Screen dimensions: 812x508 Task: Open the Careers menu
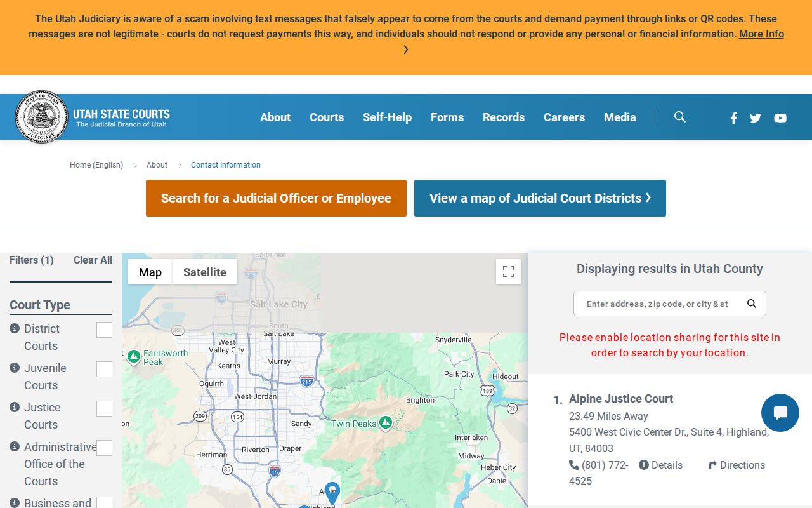pyautogui.click(x=564, y=117)
